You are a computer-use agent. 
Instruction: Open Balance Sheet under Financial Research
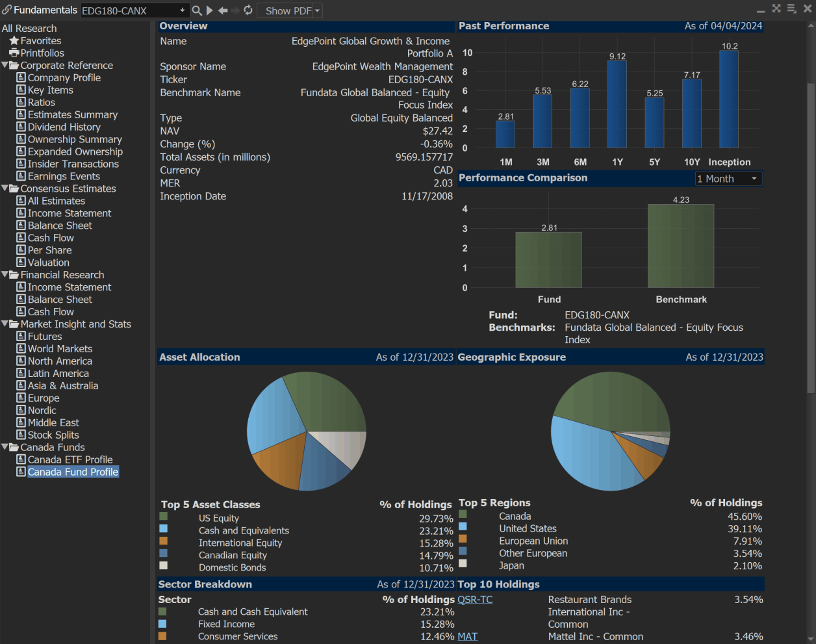(x=60, y=300)
